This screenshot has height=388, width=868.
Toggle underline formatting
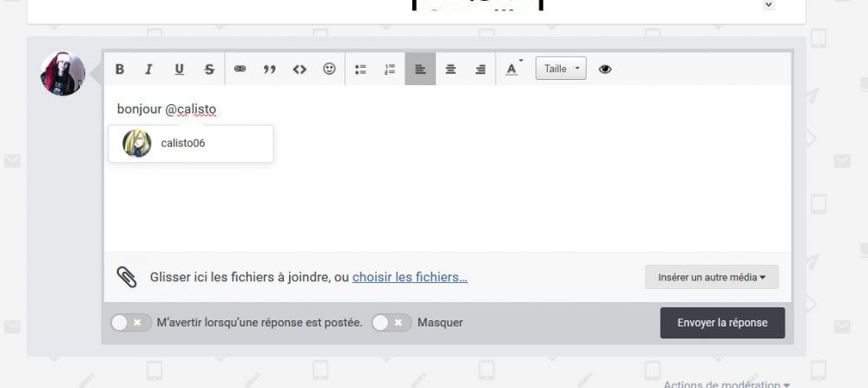point(179,69)
